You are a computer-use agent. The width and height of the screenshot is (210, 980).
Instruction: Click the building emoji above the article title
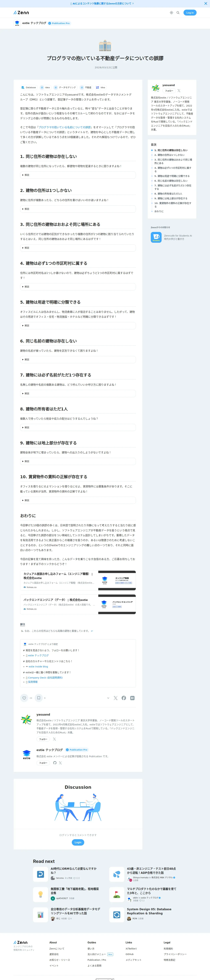105,46
